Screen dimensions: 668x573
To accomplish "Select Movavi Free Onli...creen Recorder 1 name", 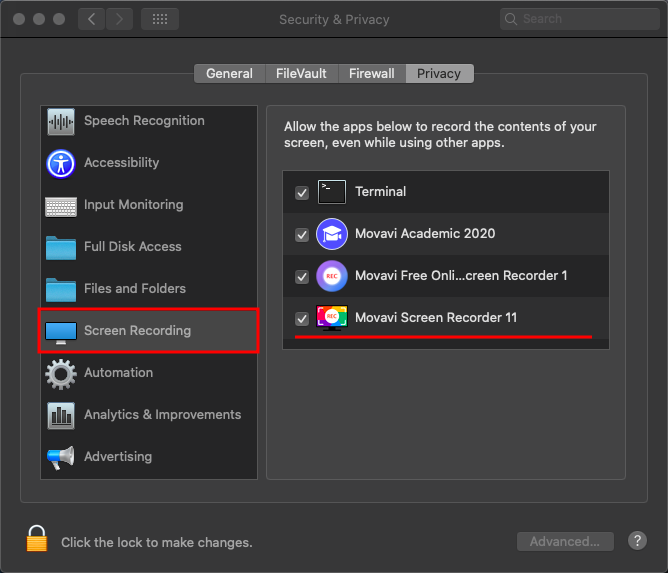I will click(461, 276).
